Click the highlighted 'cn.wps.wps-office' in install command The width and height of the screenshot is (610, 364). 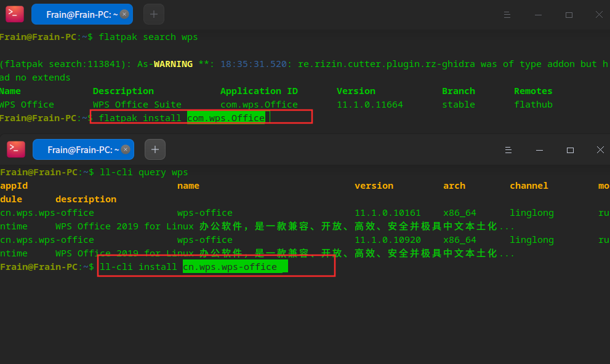pos(230,266)
